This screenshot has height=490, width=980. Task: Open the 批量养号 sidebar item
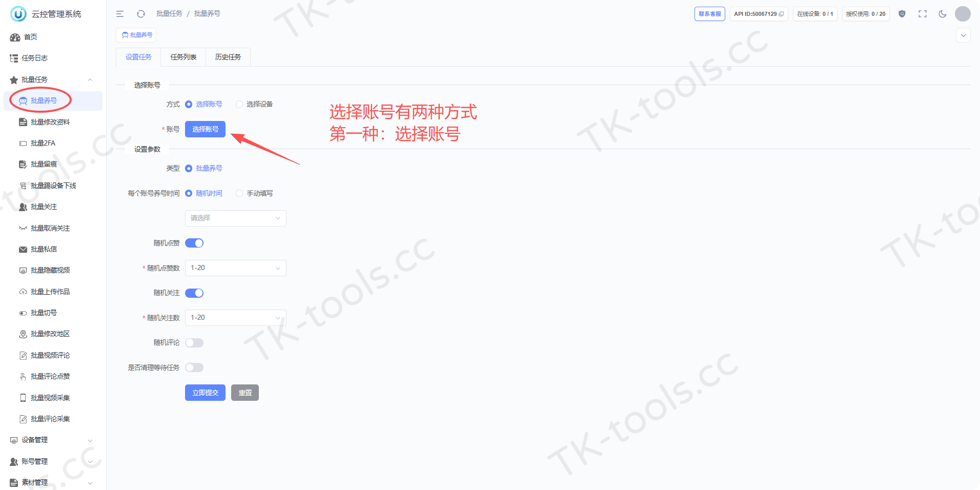coord(53,100)
